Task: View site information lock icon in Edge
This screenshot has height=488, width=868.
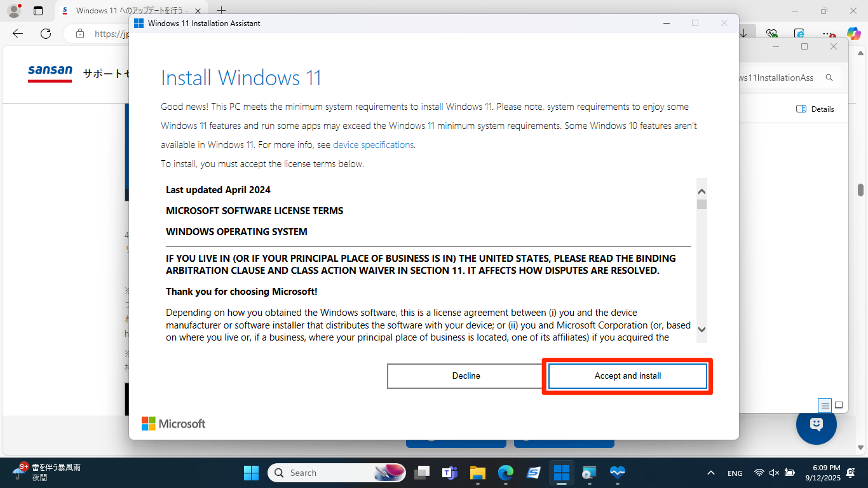Action: click(79, 34)
